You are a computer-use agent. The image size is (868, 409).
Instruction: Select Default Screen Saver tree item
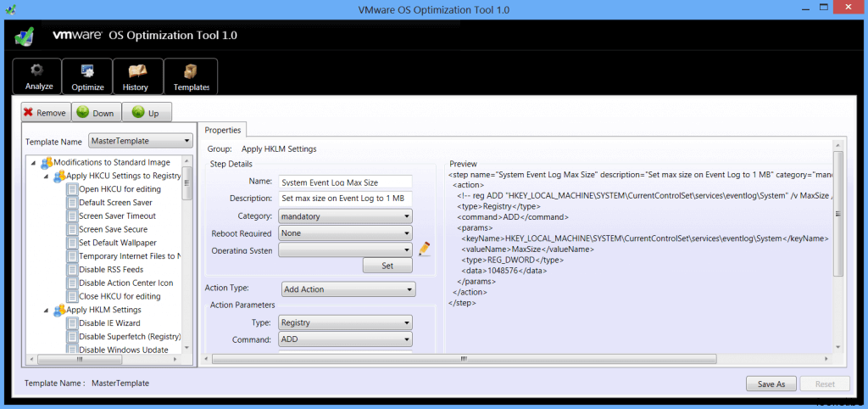[x=115, y=202]
